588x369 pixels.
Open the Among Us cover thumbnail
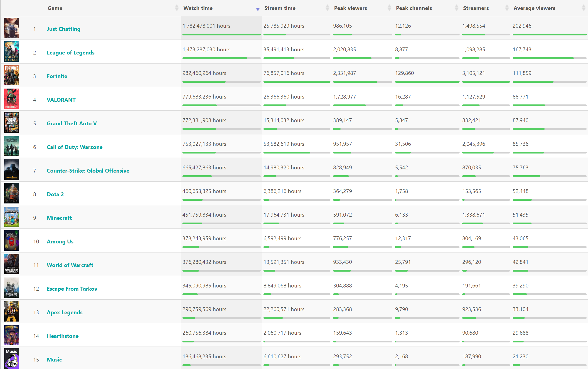12,241
